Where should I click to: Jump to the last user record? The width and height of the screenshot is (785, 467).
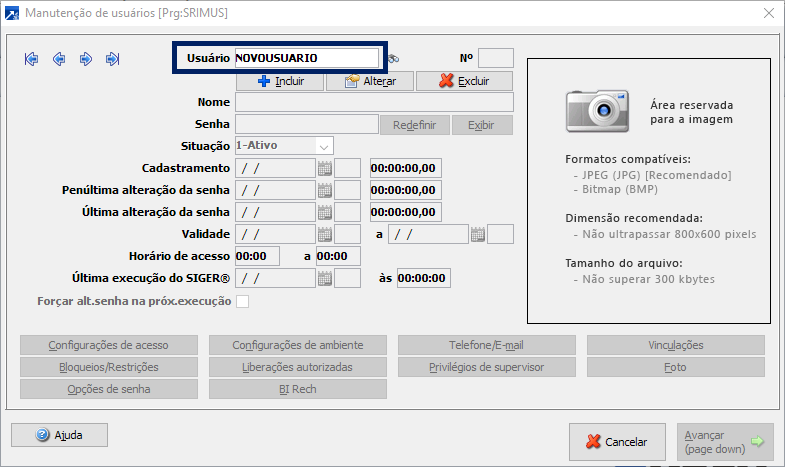coord(113,59)
